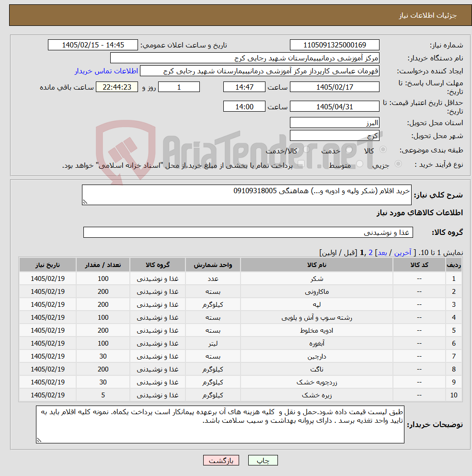Click the جزئیات اطلاعات نیاز page header
The height and width of the screenshot is (476, 472).
427,15
